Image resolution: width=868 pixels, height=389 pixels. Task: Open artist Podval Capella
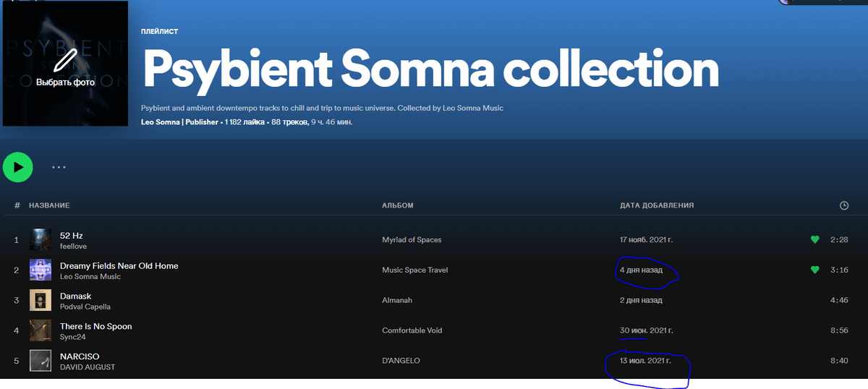[86, 307]
